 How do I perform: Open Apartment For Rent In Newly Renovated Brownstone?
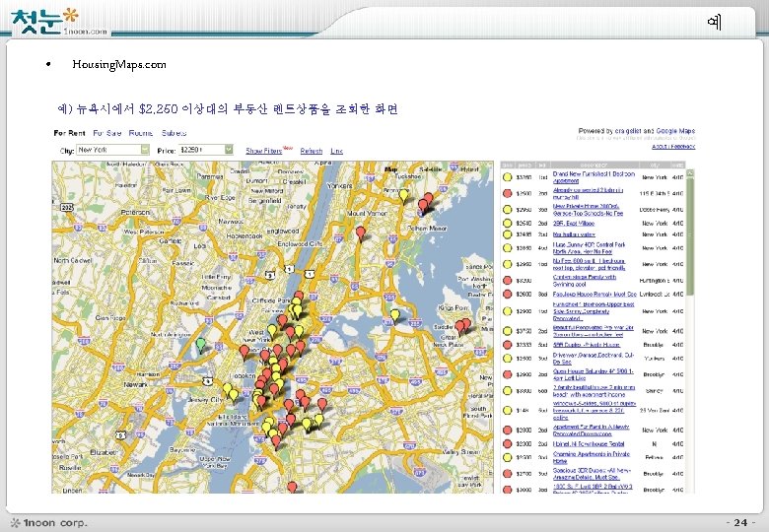tap(591, 431)
